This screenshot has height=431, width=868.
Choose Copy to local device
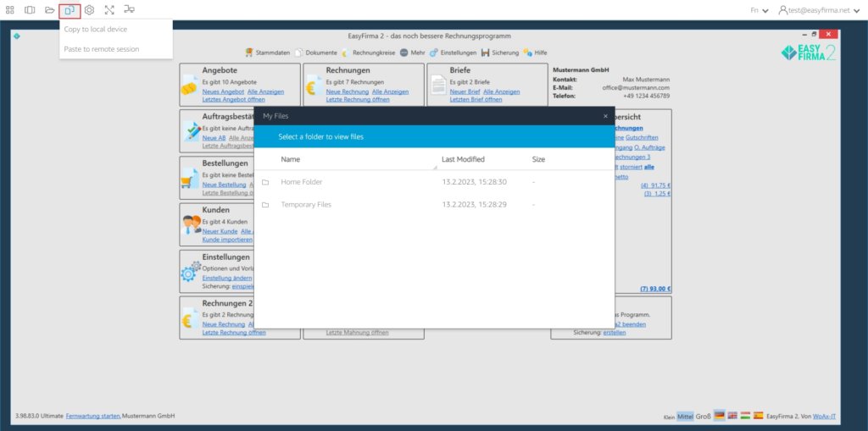[x=95, y=30]
